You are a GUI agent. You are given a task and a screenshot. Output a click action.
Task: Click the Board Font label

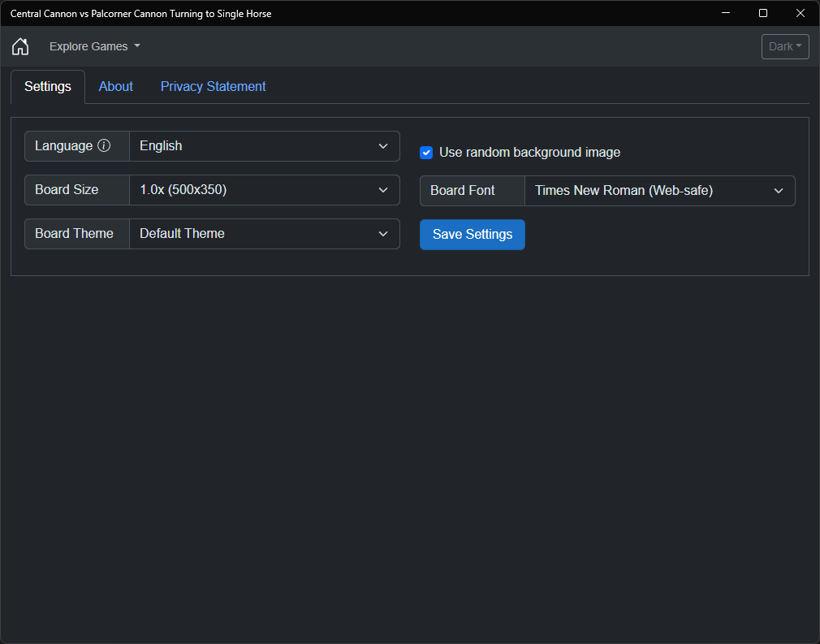pos(463,191)
